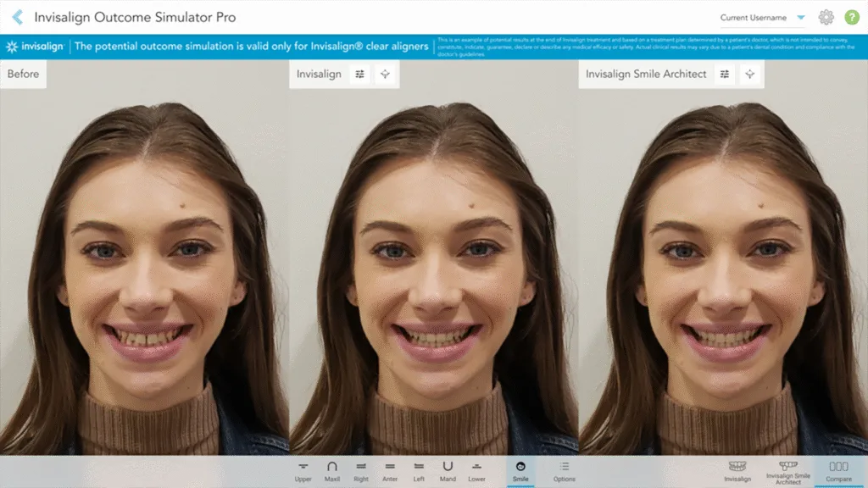The width and height of the screenshot is (868, 488).
Task: Open the settings gear
Action: coord(825,16)
